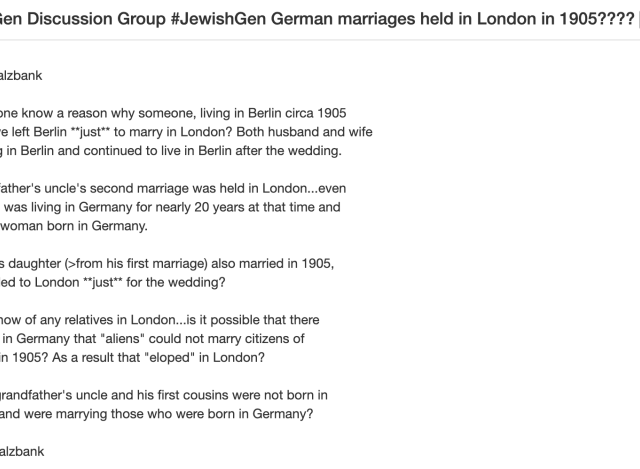Click the alzbank signature at the bottom

(x=22, y=451)
